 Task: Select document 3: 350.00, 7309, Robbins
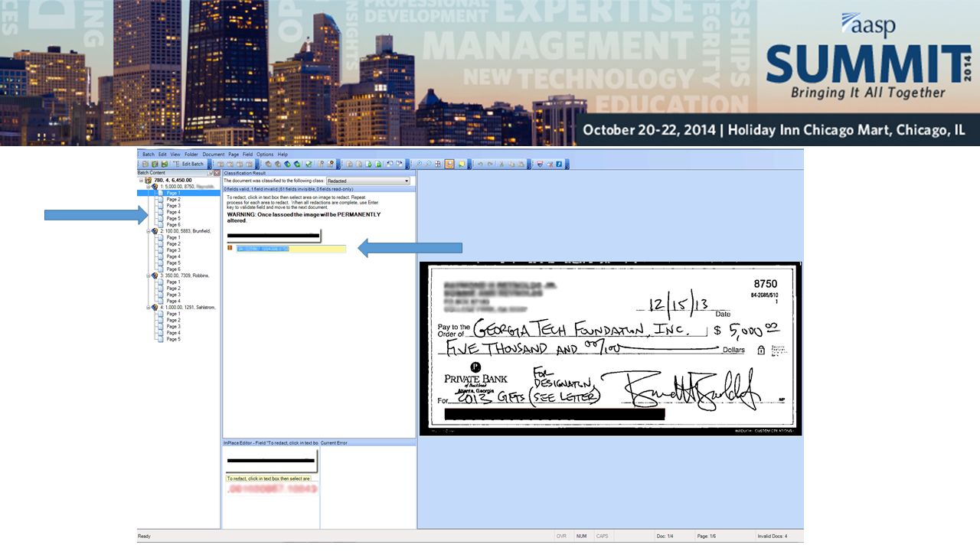click(185, 275)
